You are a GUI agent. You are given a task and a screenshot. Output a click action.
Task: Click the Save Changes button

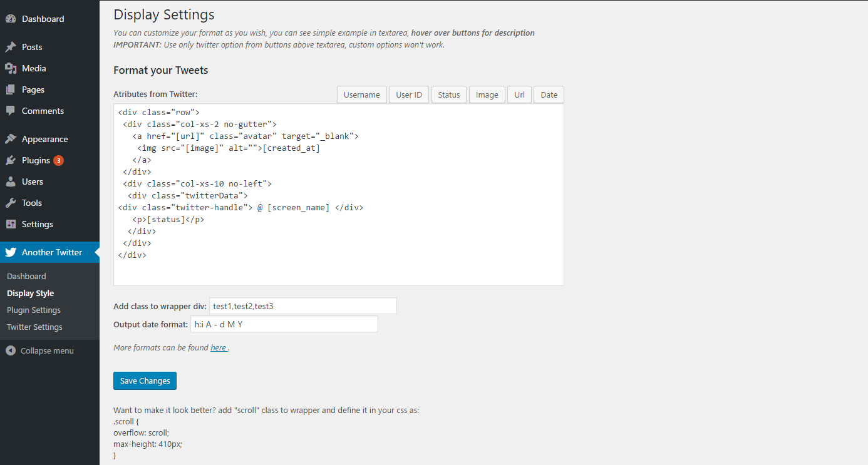pos(145,381)
